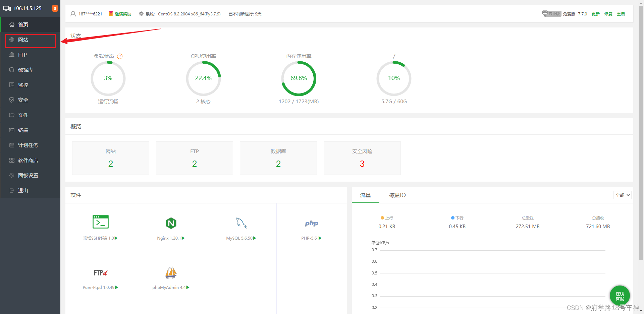The image size is (644, 314).
Task: Open the 数据库 database menu item
Action: point(30,70)
